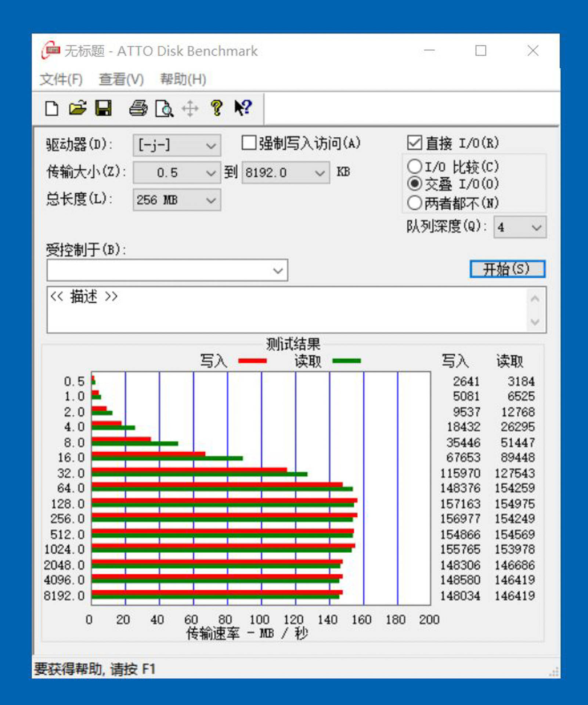The image size is (588, 705).
Task: Print results using the printer icon
Action: [138, 108]
